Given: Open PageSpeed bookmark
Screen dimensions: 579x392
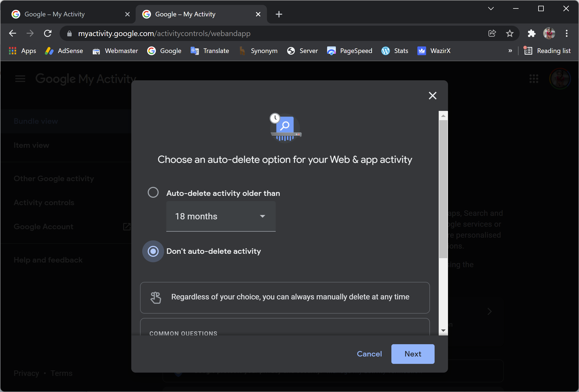Looking at the screenshot, I should coord(350,51).
